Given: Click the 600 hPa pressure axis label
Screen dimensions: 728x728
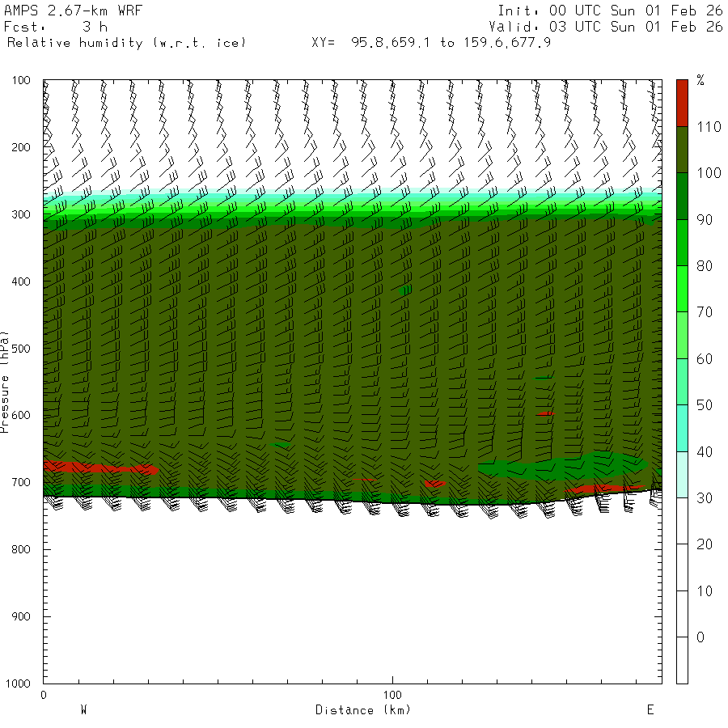Looking at the screenshot, I should tap(21, 416).
